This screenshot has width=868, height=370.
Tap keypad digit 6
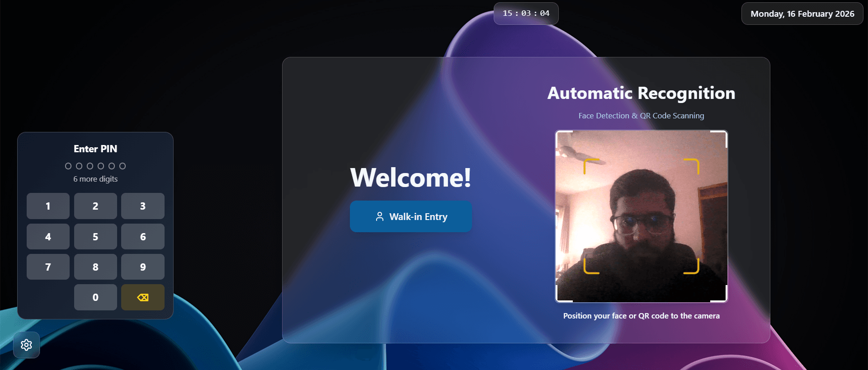coord(143,237)
